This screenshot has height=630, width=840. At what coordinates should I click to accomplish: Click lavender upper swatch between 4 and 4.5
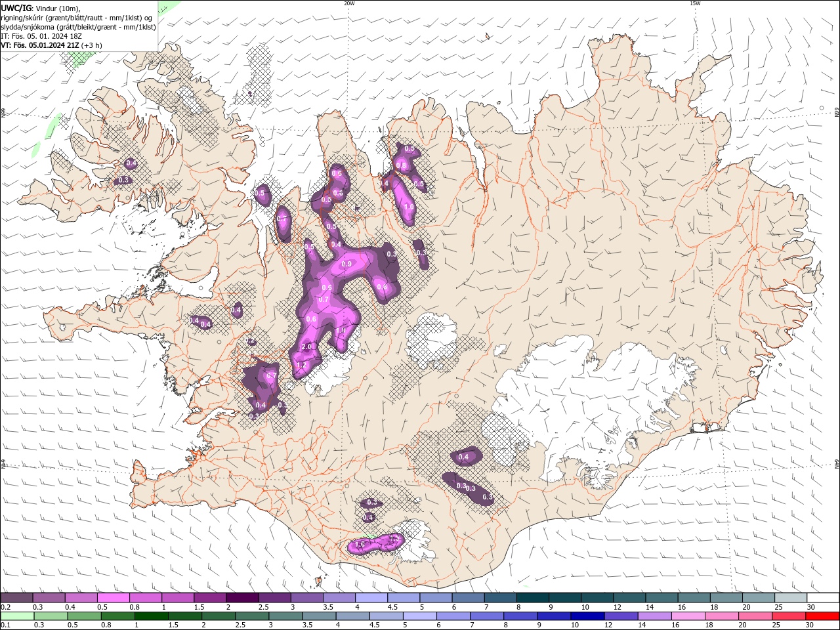coord(371,597)
